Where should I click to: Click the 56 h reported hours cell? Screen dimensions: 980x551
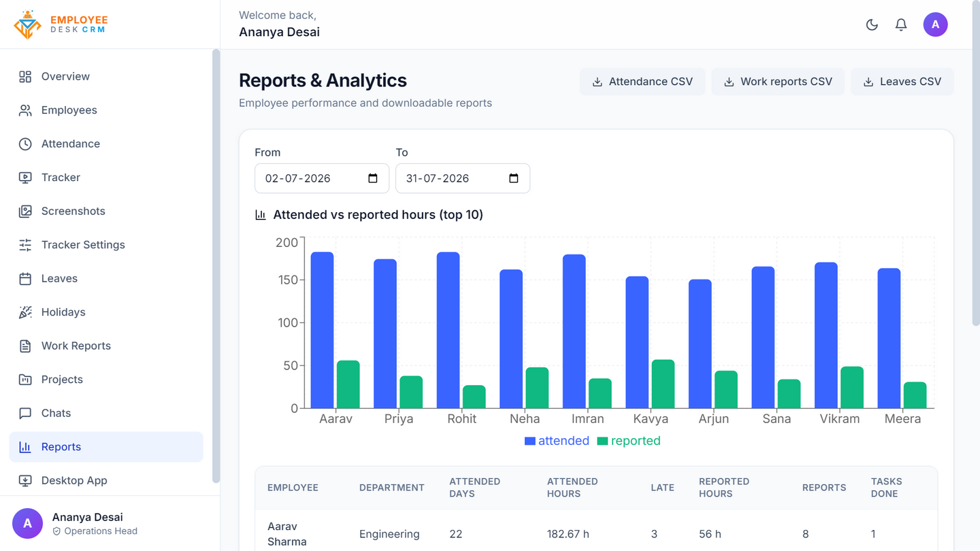pos(710,534)
